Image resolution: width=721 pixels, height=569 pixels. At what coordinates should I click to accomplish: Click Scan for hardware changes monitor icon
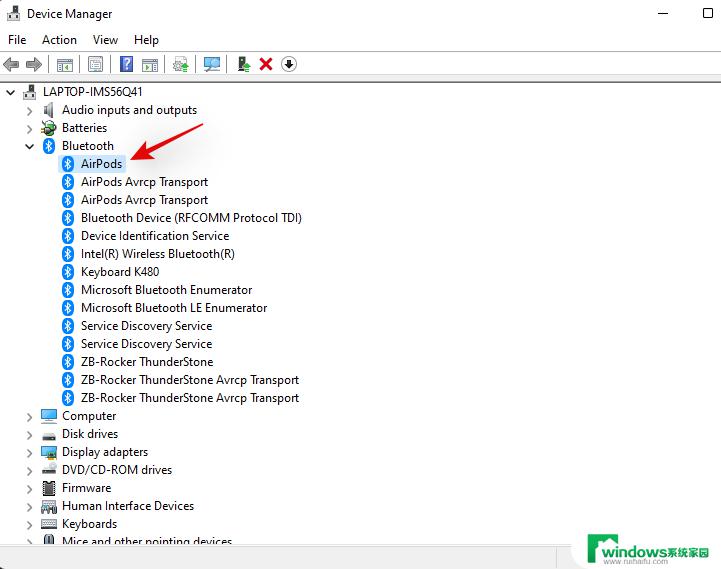[x=212, y=64]
